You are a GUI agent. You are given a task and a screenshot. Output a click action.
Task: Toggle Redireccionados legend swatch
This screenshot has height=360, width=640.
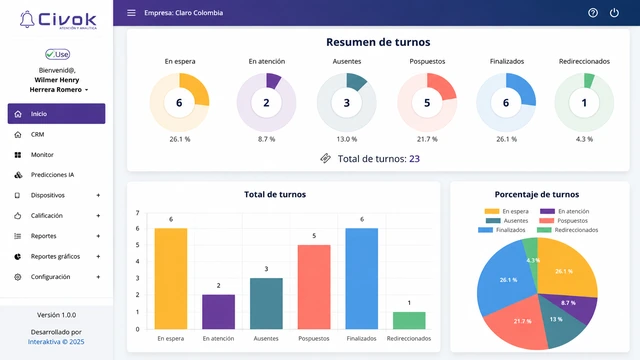point(544,230)
